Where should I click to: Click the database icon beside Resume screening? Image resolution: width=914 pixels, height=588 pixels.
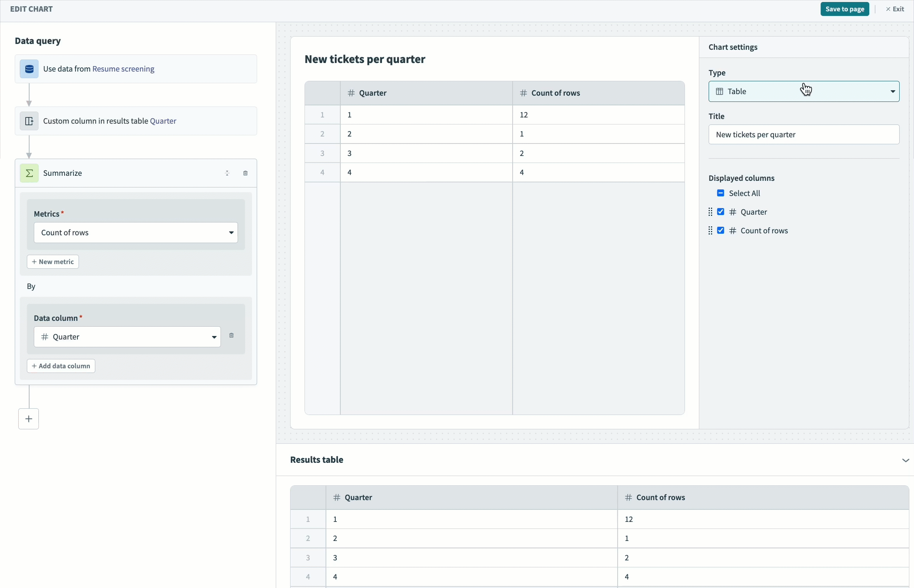[29, 69]
